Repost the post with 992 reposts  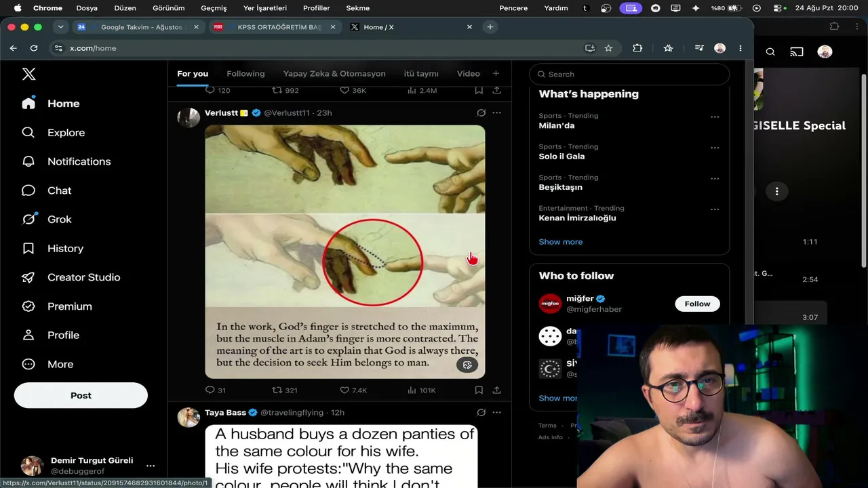click(x=285, y=90)
